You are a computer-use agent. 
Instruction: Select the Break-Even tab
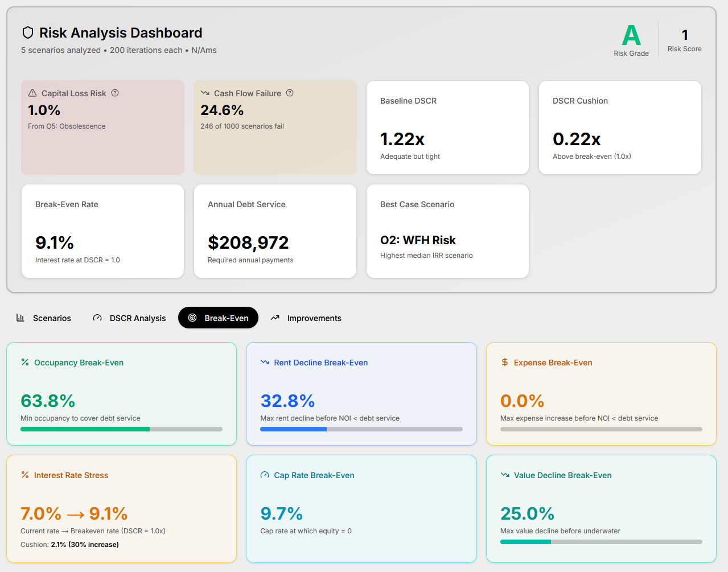click(x=218, y=318)
